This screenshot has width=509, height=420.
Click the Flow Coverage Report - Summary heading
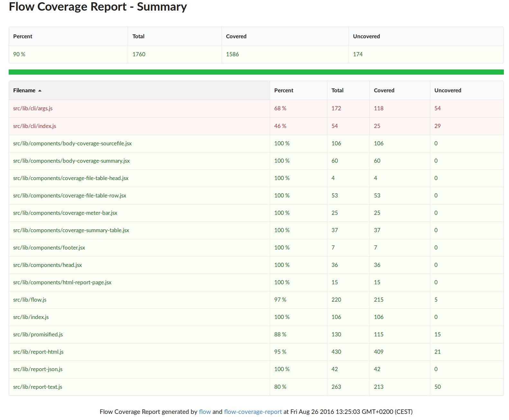click(98, 7)
